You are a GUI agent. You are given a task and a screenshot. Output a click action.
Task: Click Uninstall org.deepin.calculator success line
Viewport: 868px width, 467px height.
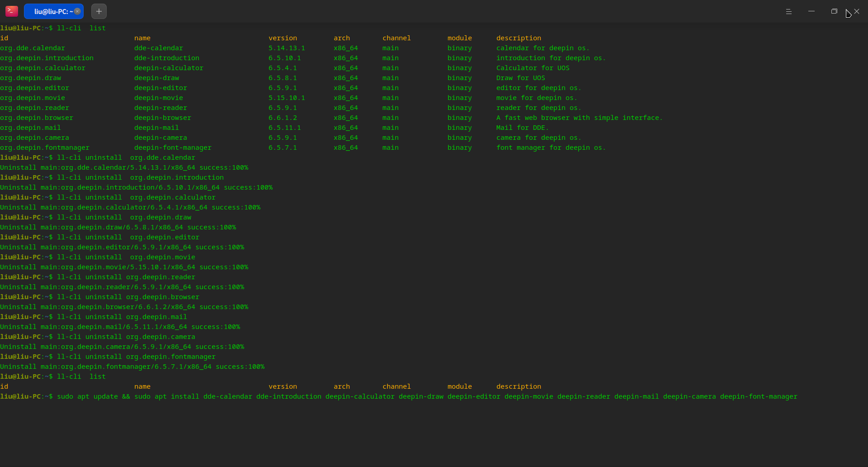pos(130,207)
